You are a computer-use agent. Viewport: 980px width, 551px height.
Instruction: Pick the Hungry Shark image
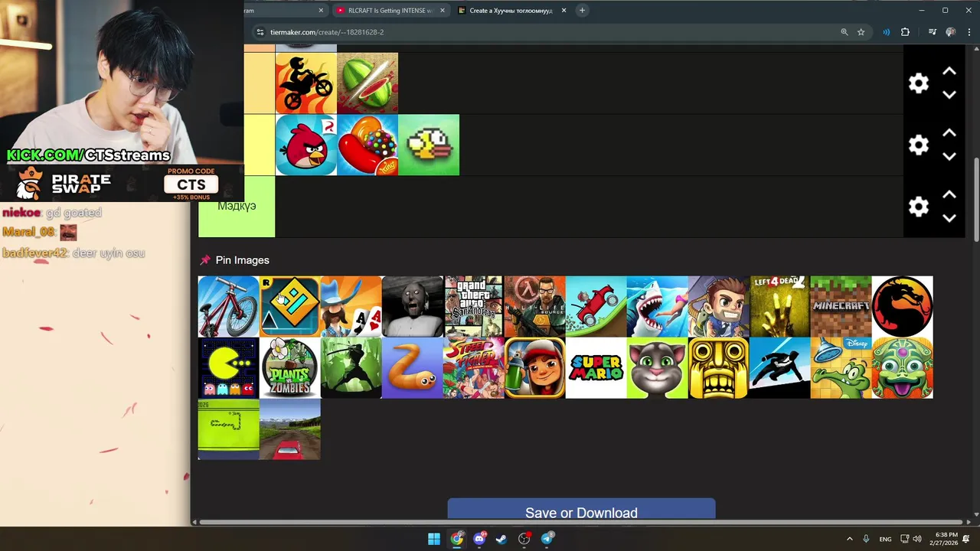tap(657, 307)
